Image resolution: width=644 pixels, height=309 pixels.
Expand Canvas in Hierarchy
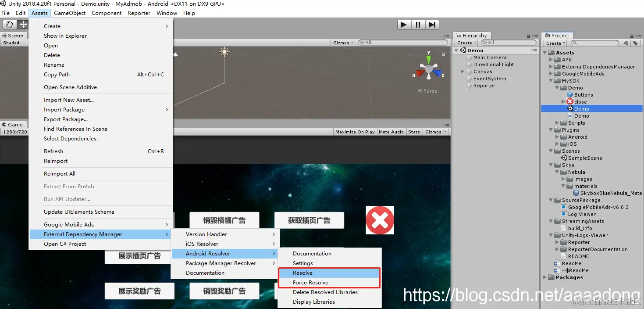[462, 72]
